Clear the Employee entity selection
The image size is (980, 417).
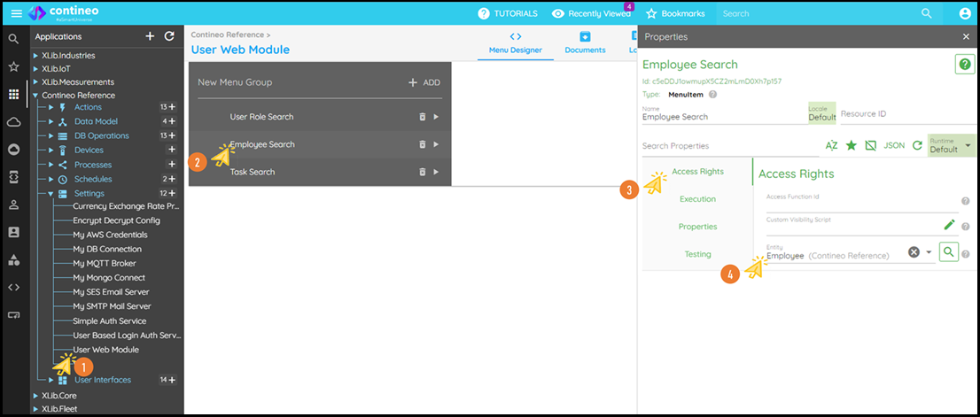tap(914, 252)
